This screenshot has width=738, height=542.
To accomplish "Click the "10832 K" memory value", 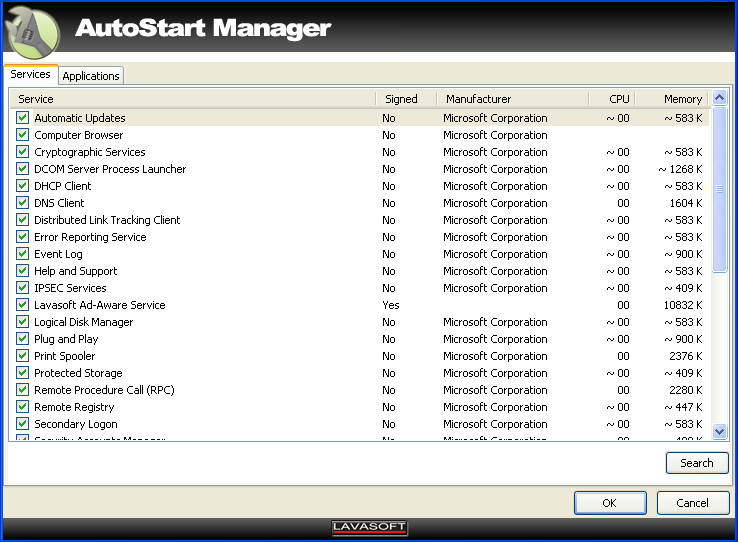I will click(682, 305).
